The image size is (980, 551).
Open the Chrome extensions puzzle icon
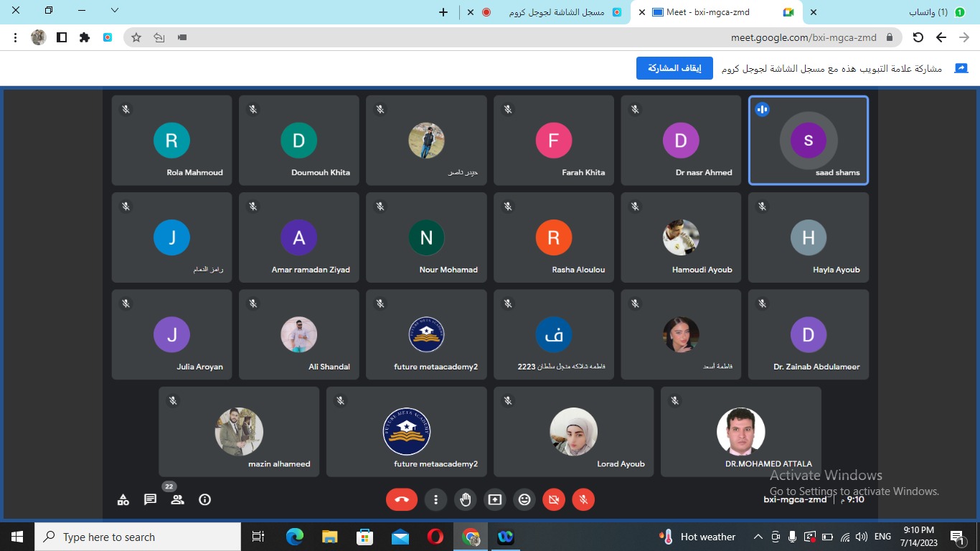point(85,37)
